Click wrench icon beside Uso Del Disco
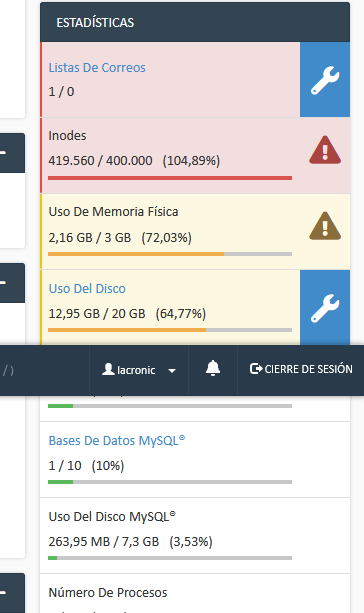This screenshot has width=364, height=613. tap(325, 308)
